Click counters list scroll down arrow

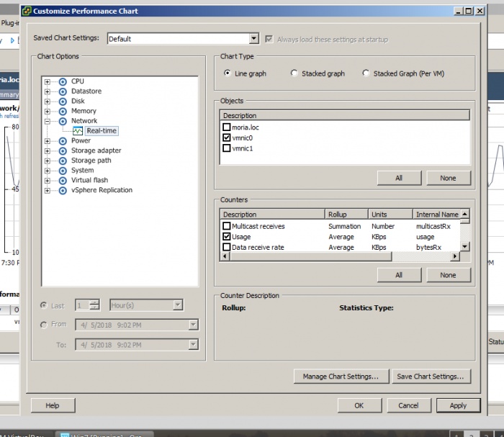pyautogui.click(x=465, y=246)
